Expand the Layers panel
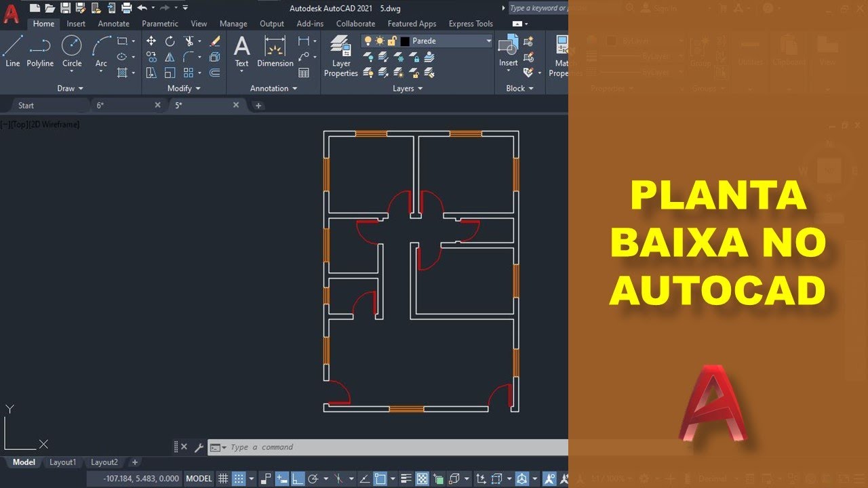Screen dimensions: 868x488 click(408, 88)
